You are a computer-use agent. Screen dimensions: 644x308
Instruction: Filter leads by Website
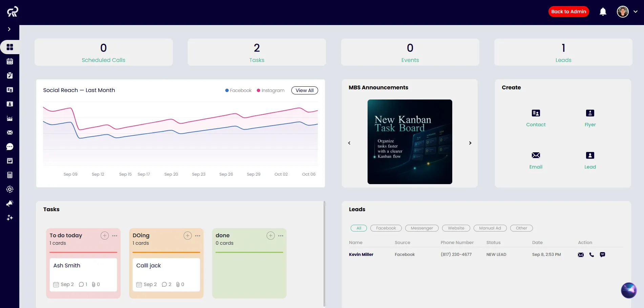pos(456,228)
